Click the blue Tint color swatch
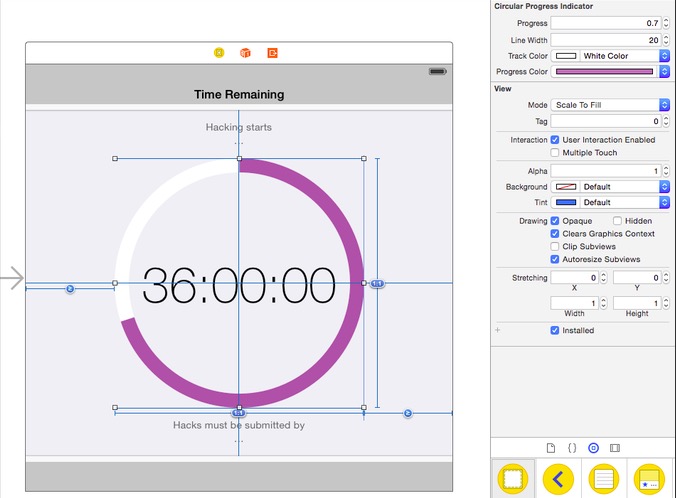 point(566,202)
